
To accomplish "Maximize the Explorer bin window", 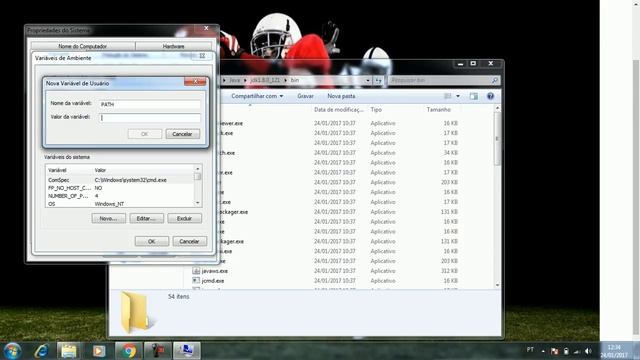I will (x=473, y=64).
